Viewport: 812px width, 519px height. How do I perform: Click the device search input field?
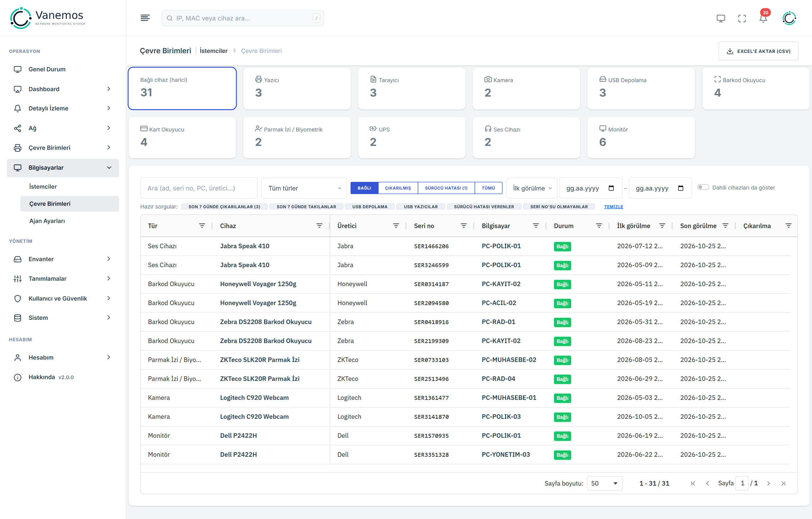click(198, 188)
